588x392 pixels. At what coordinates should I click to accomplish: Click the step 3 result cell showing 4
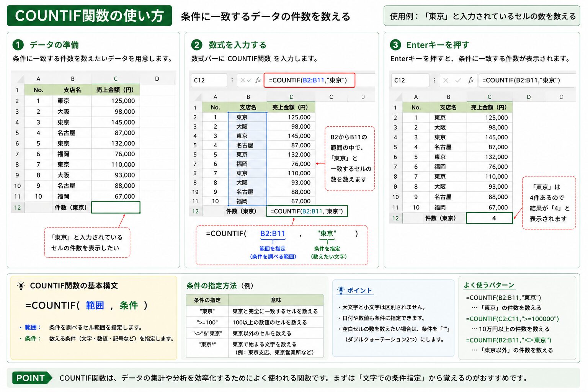click(490, 218)
